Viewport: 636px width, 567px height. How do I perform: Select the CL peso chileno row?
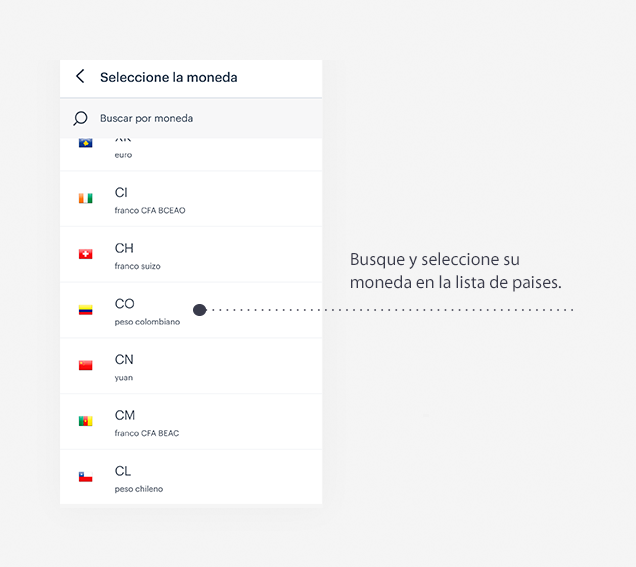click(191, 477)
